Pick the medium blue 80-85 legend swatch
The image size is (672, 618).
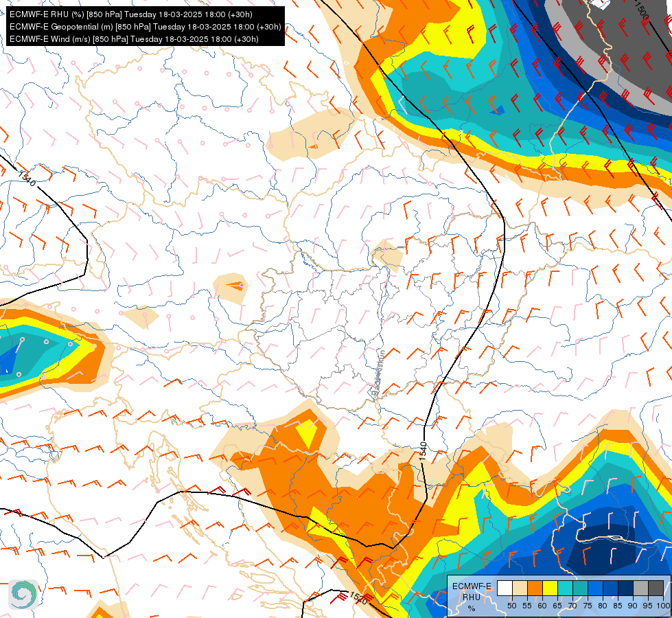[610, 588]
